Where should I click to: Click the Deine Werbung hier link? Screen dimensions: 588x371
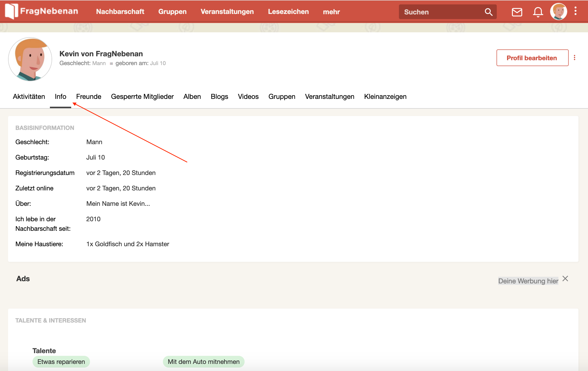(x=528, y=281)
